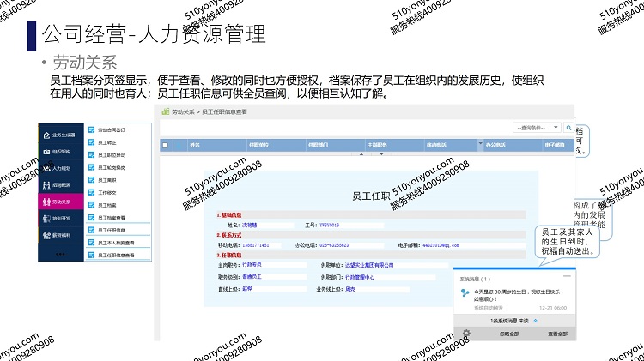Screen dimensions: 644x361
Task: Open the 薪资福利 sidebar module
Action: click(62, 234)
